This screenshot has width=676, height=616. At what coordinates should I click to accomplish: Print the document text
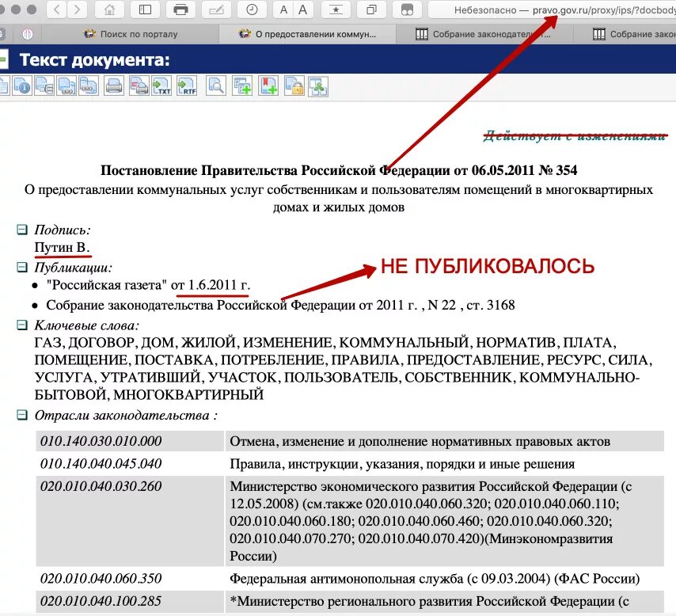coord(114,86)
